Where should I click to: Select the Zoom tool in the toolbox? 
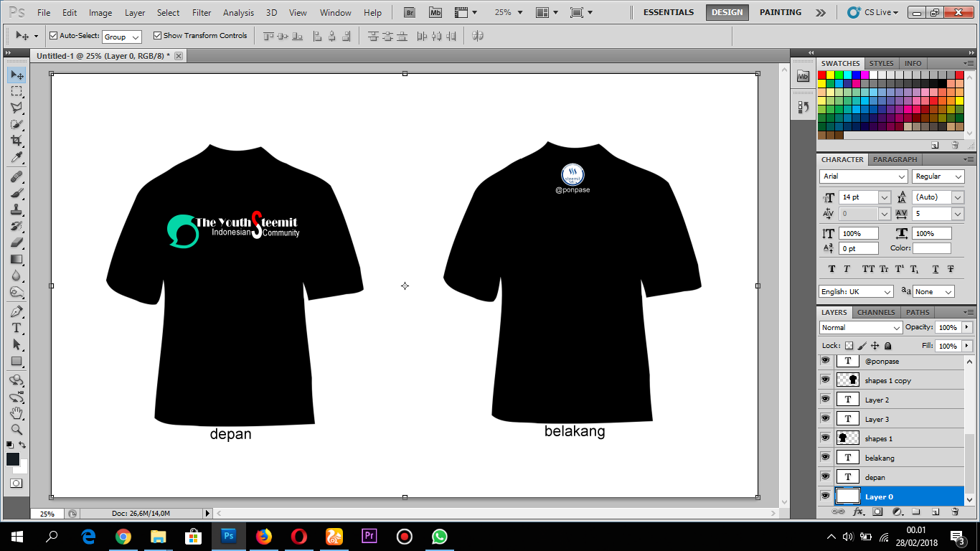click(17, 430)
